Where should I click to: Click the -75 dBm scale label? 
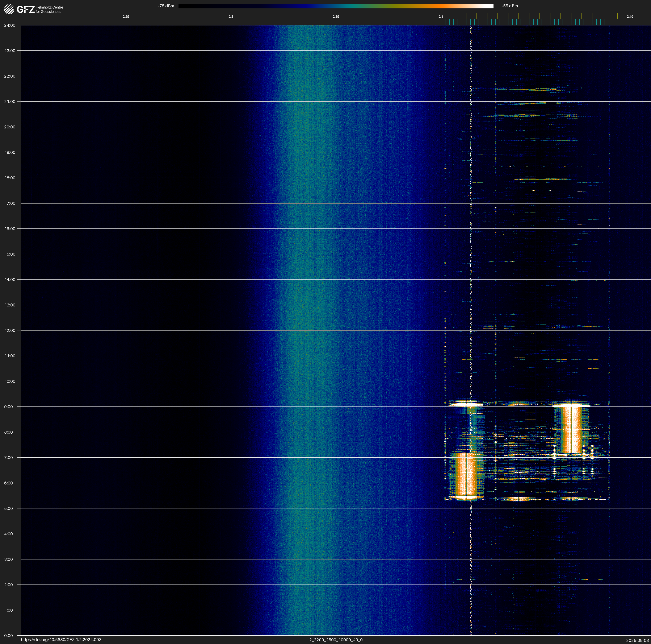point(166,6)
